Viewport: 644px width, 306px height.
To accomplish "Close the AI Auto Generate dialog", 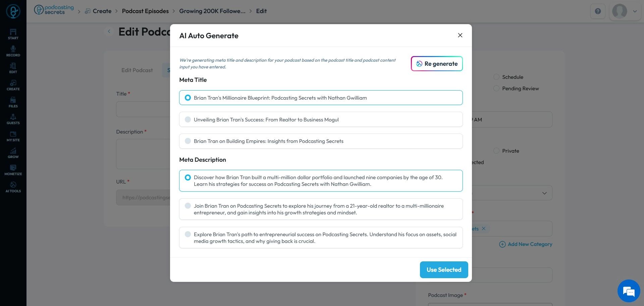I will coord(460,35).
